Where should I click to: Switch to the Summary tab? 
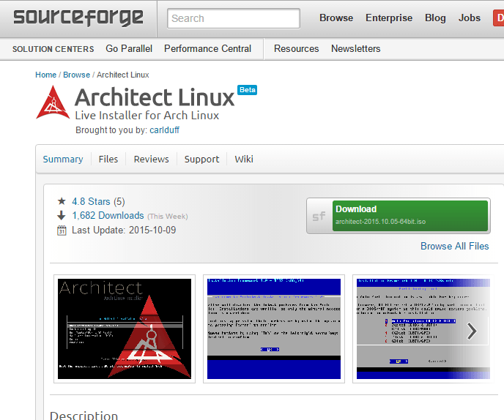(63, 160)
